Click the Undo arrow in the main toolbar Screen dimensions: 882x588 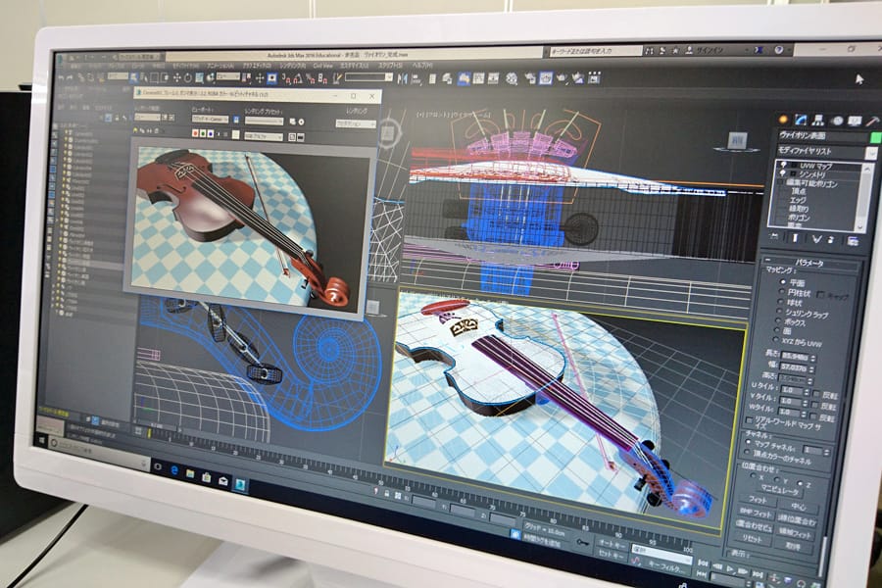tap(61, 77)
